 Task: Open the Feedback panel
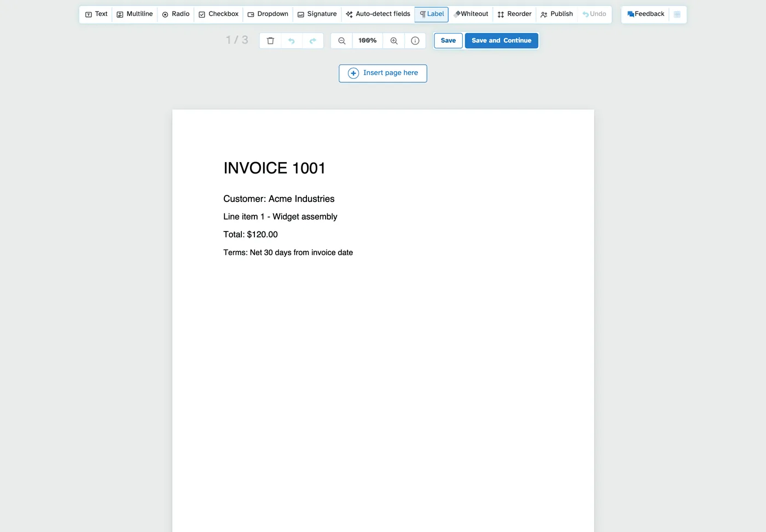[x=646, y=14]
